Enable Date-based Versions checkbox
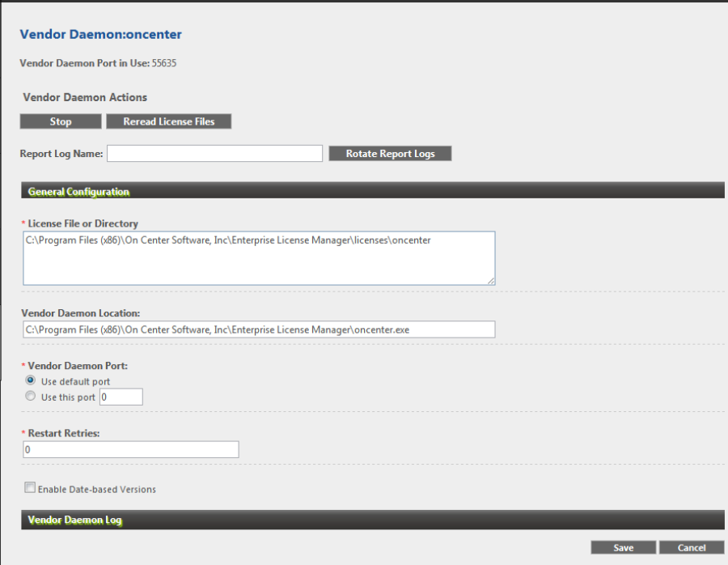The image size is (728, 565). [x=30, y=487]
